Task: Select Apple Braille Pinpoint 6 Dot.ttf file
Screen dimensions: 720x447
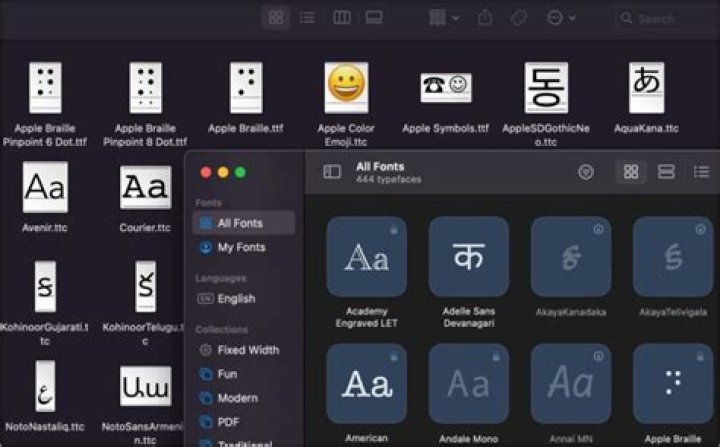Action: (x=45, y=88)
